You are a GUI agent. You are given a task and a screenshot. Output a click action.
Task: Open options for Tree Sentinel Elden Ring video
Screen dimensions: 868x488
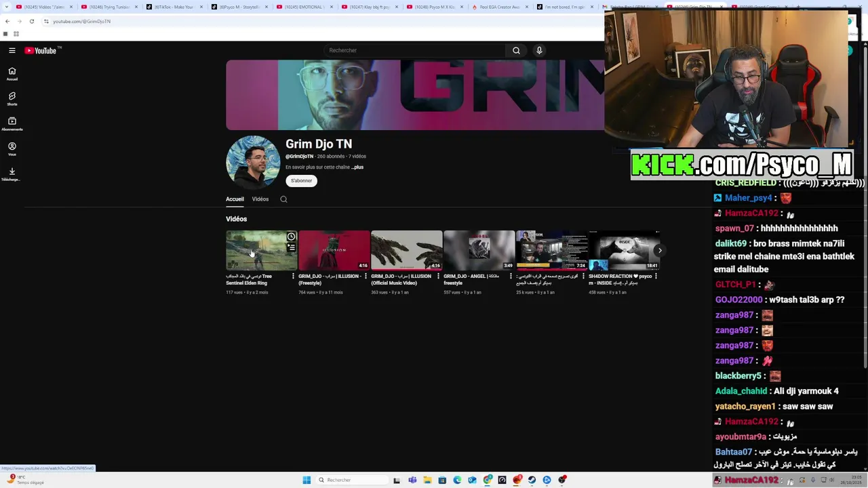click(294, 276)
